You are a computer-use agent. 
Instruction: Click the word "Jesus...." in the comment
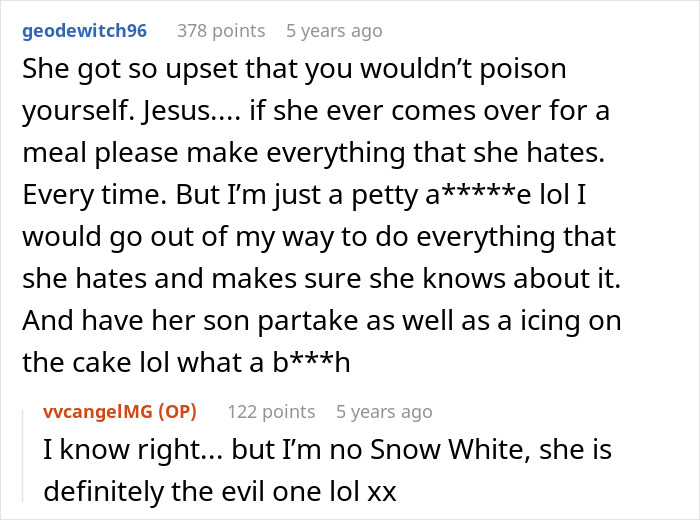192,111
